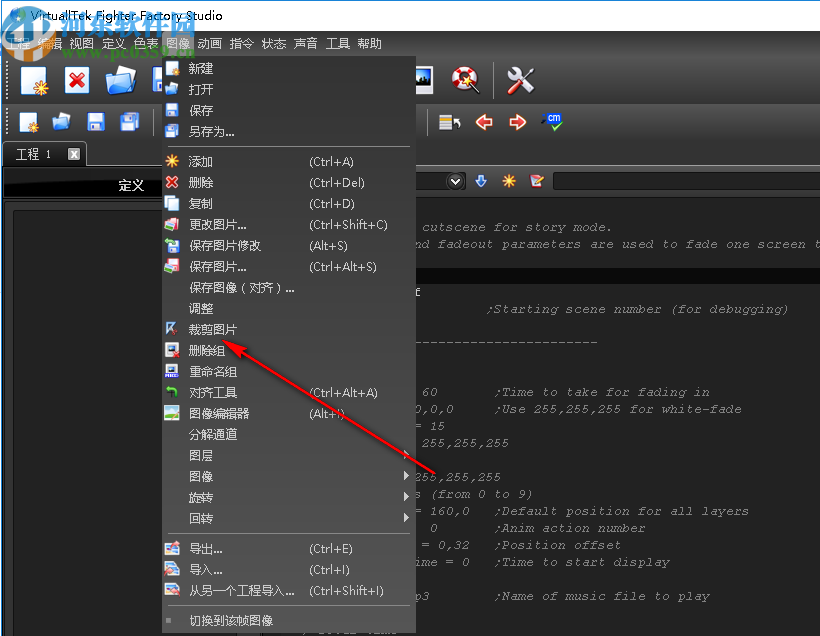Open the 声音 menu

pos(306,43)
